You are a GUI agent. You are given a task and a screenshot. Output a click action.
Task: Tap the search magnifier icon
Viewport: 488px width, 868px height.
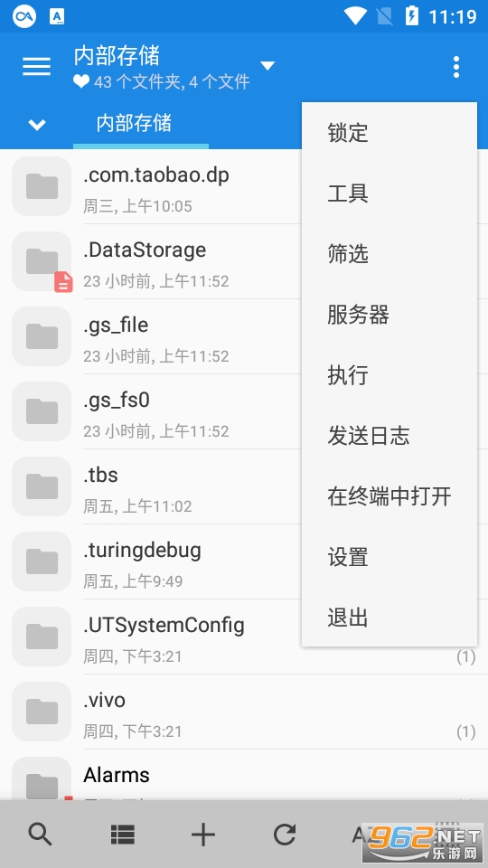point(41,834)
